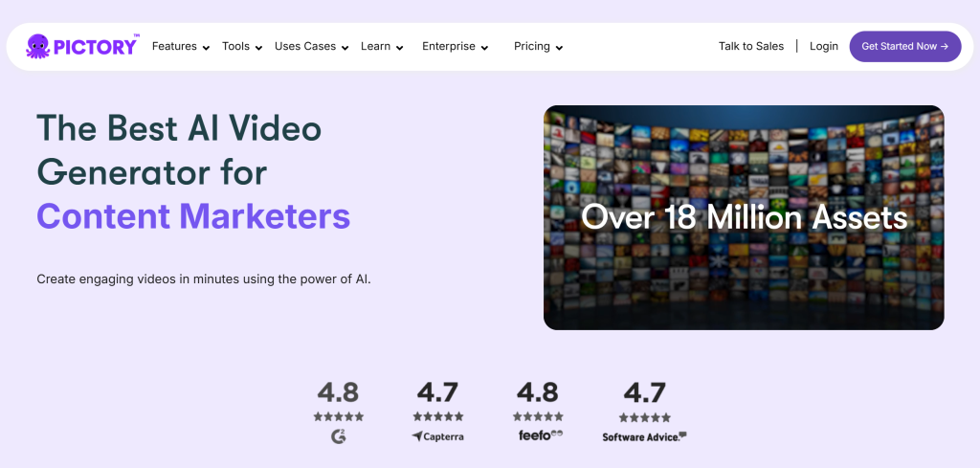
Task: Click the 4.7 rating above Software Advice
Action: click(644, 393)
